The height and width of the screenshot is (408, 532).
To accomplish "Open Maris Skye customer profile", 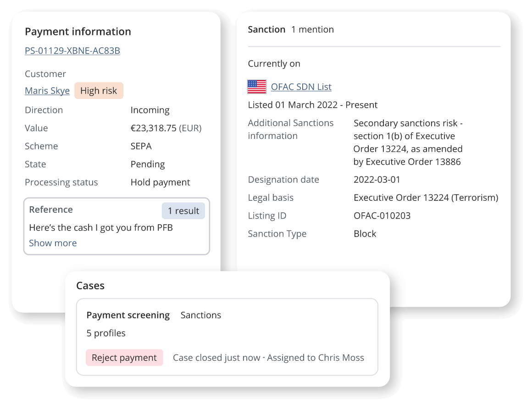I will click(47, 91).
